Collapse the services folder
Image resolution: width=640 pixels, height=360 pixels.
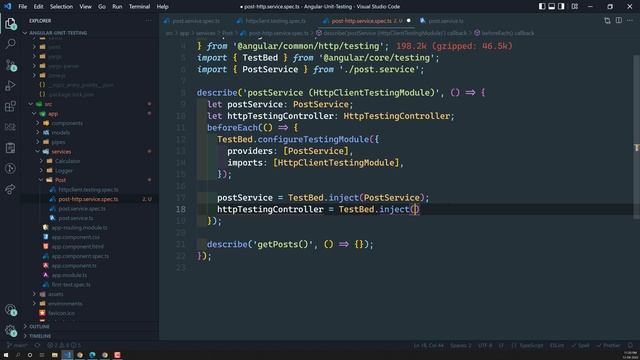pyautogui.click(x=61, y=151)
